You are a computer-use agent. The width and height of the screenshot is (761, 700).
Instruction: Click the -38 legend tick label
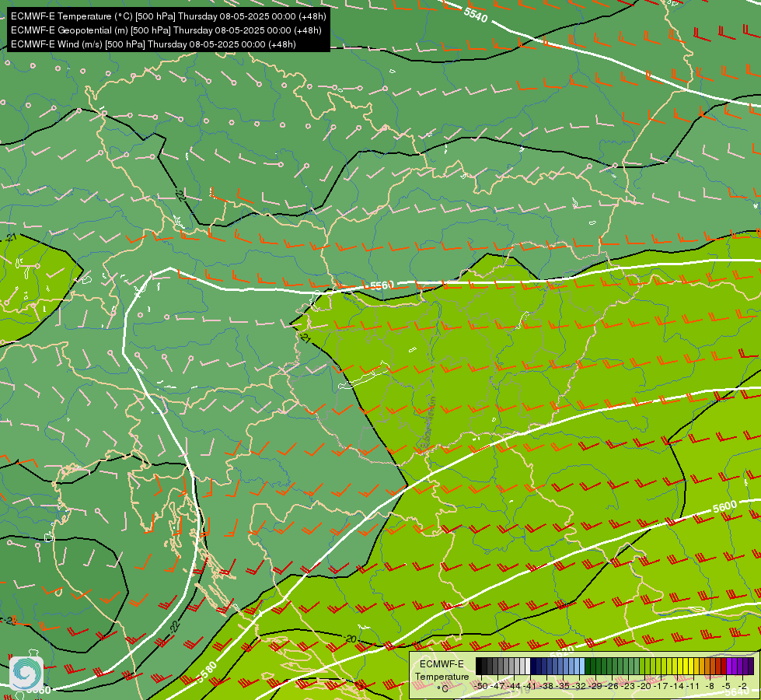tap(546, 686)
